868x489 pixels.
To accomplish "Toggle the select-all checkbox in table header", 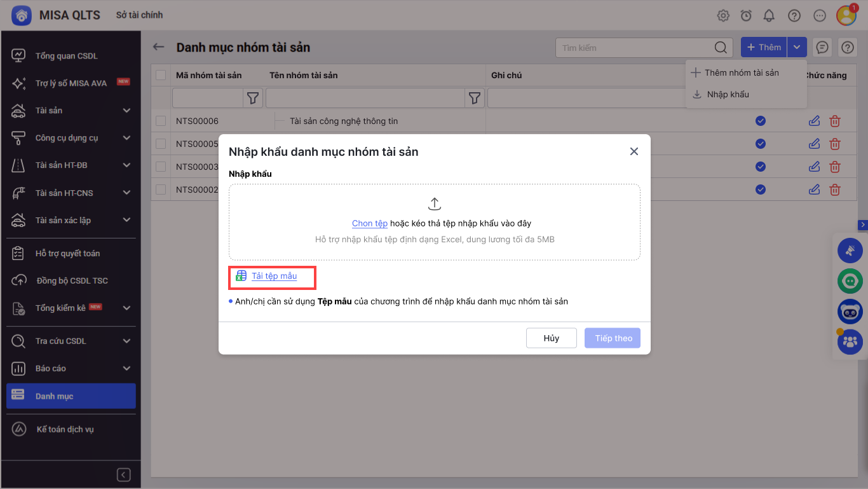I will pos(161,75).
